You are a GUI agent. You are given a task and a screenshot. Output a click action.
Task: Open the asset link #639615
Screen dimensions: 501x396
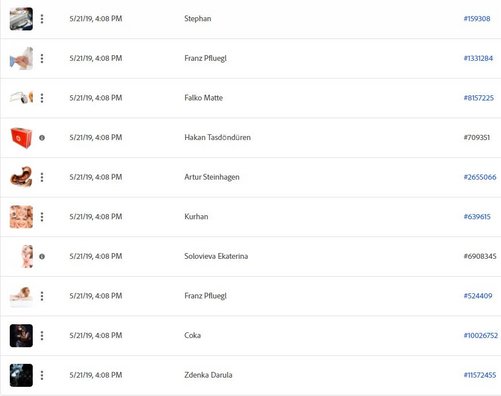click(x=477, y=217)
